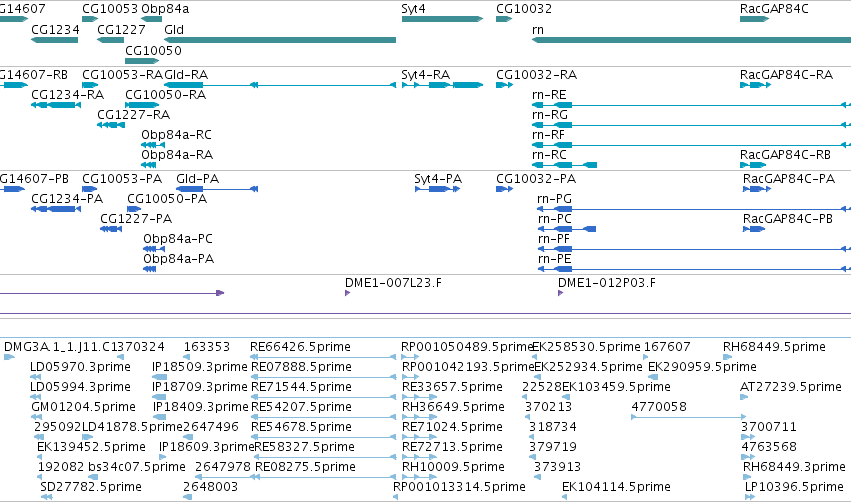Click the CG1234-RA transcript label
This screenshot has width=851, height=502.
[67, 95]
